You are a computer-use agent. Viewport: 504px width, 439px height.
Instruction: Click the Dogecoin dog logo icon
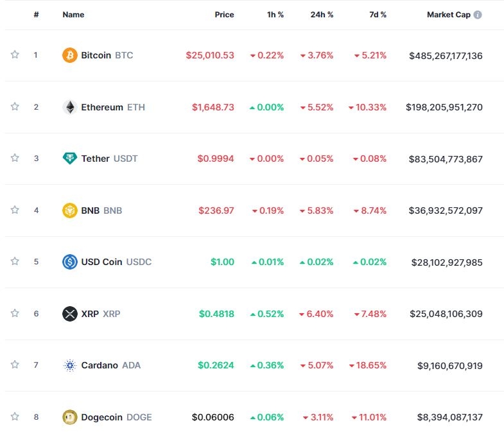(x=69, y=417)
